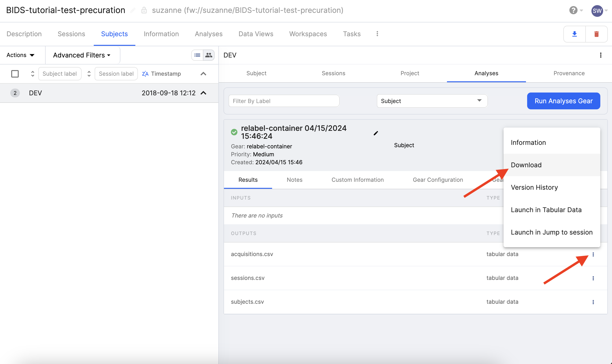This screenshot has height=364, width=612.
Task: Collapse the DEV subject row chevron
Action: pyautogui.click(x=203, y=93)
